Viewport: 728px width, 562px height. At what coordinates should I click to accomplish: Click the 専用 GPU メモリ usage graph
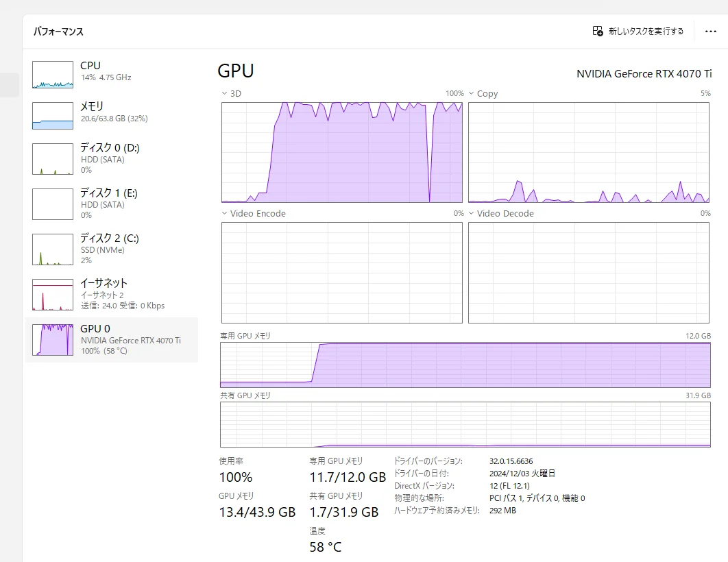point(465,365)
